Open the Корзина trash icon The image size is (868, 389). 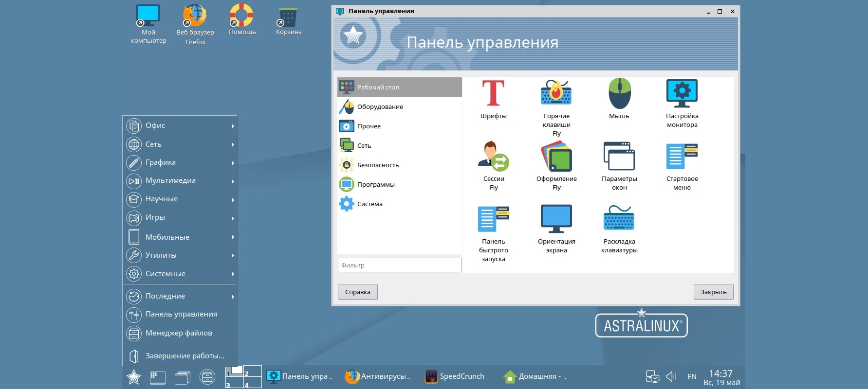[x=289, y=20]
